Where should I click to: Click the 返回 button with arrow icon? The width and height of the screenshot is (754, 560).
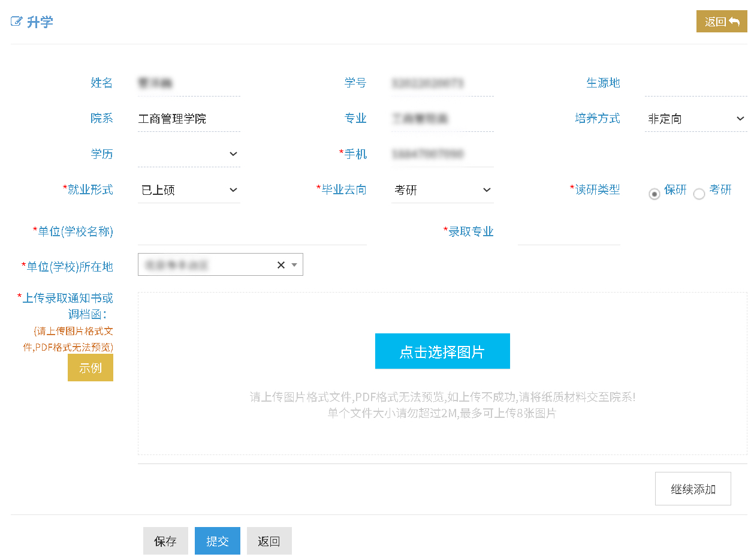(721, 22)
